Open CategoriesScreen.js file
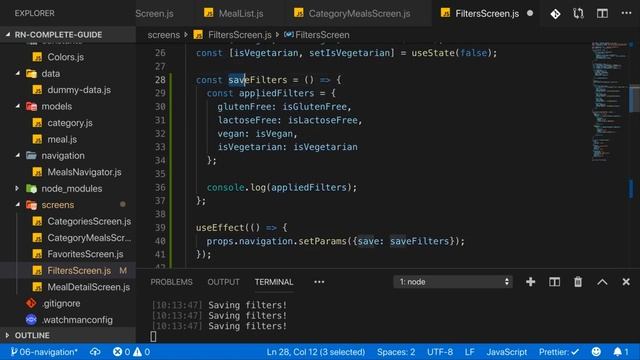The image size is (640, 360). coord(89,221)
